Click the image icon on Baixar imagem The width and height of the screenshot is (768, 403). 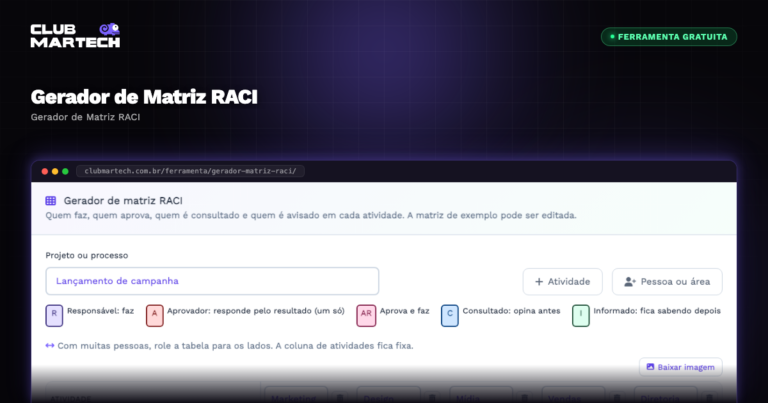point(650,367)
